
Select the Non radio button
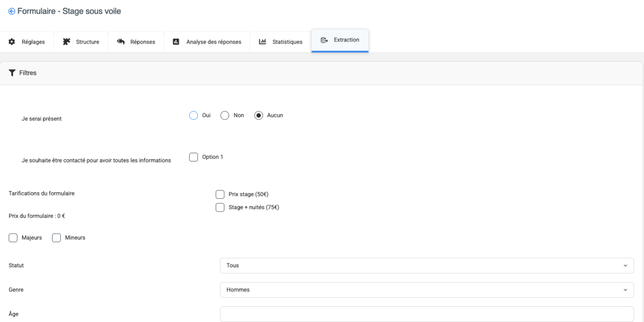click(x=225, y=115)
